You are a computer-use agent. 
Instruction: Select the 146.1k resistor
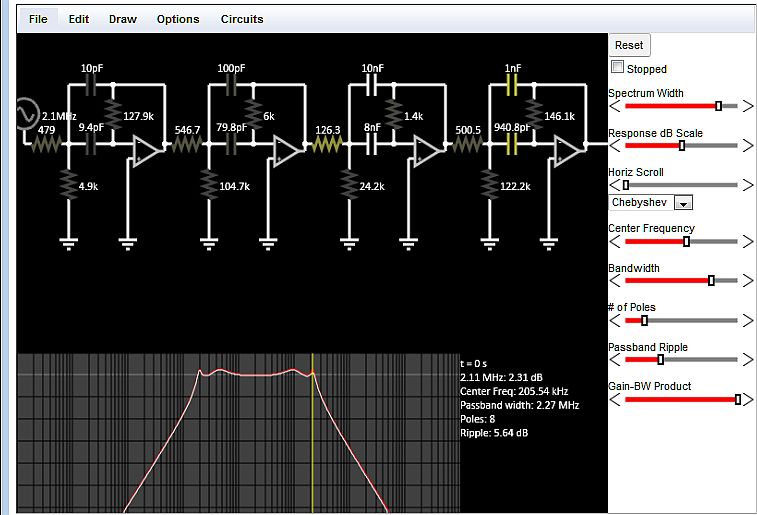[x=534, y=115]
